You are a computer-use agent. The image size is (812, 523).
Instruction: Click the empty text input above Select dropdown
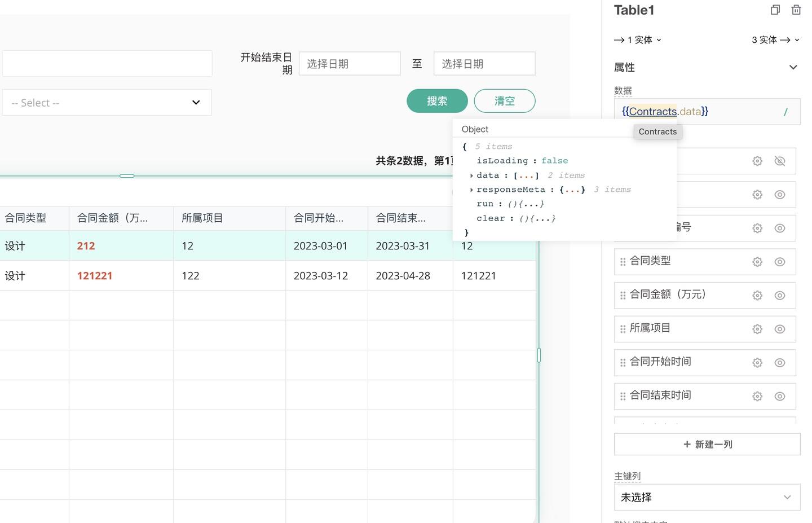(107, 64)
